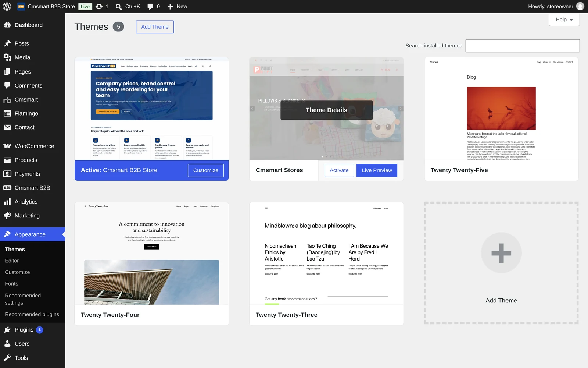Screen dimensions: 588x368
Task: Open the Fonts submenu item
Action: point(11,284)
